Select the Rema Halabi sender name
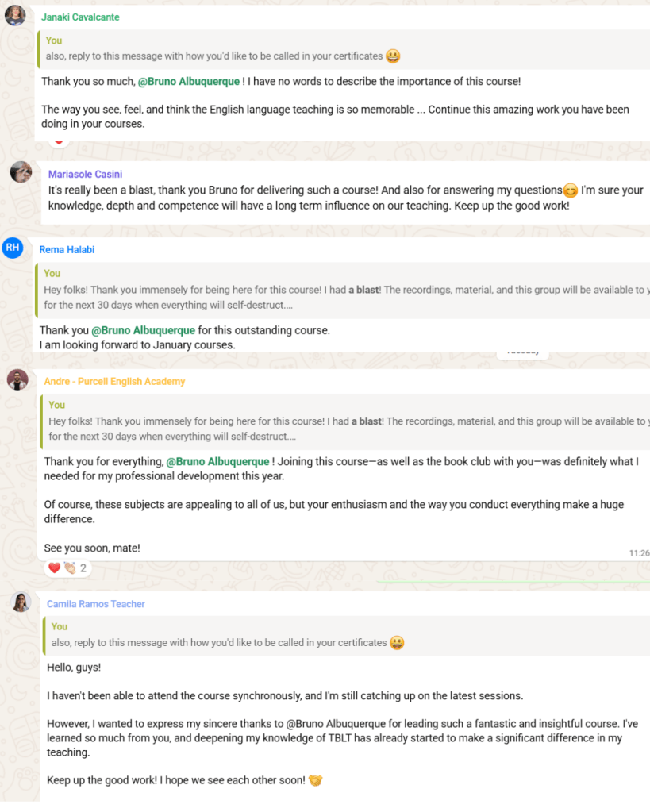650x812 pixels. click(x=67, y=250)
